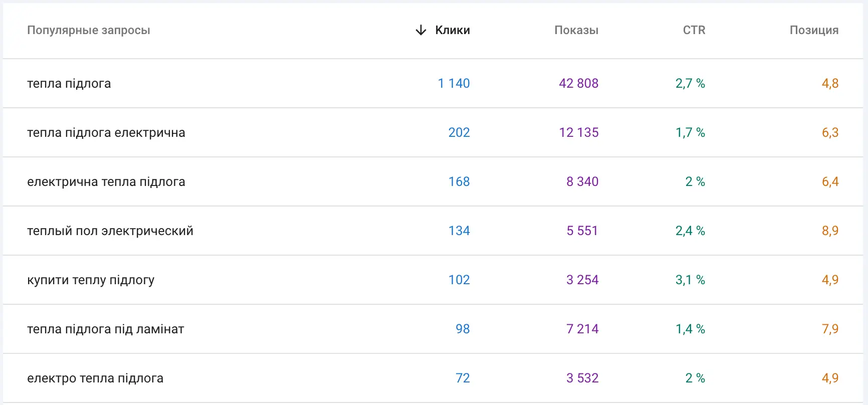Click the CTR value 2,7 % in first row
The image size is (868, 405).
(690, 83)
